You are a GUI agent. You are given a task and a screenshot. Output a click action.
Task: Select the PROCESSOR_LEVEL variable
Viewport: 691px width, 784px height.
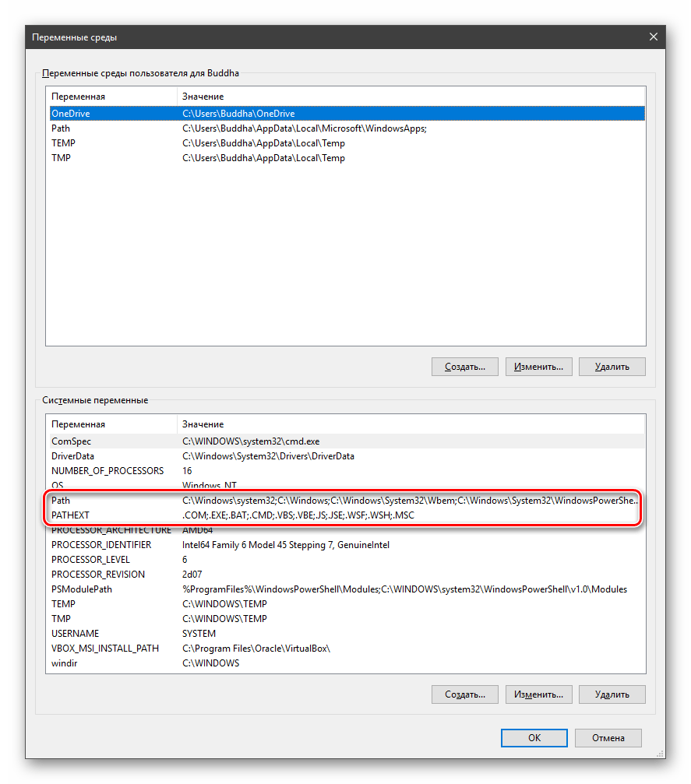point(347,560)
